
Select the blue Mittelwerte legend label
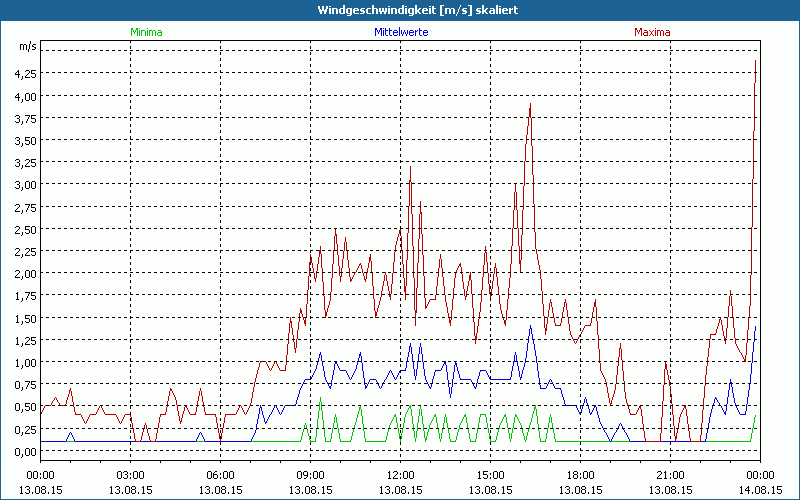[400, 32]
